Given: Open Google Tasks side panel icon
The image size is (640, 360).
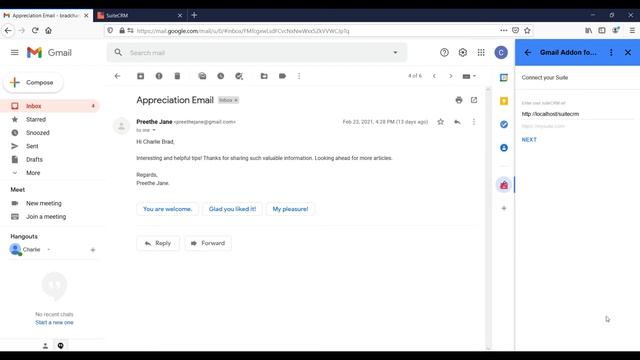Looking at the screenshot, I should [x=504, y=124].
